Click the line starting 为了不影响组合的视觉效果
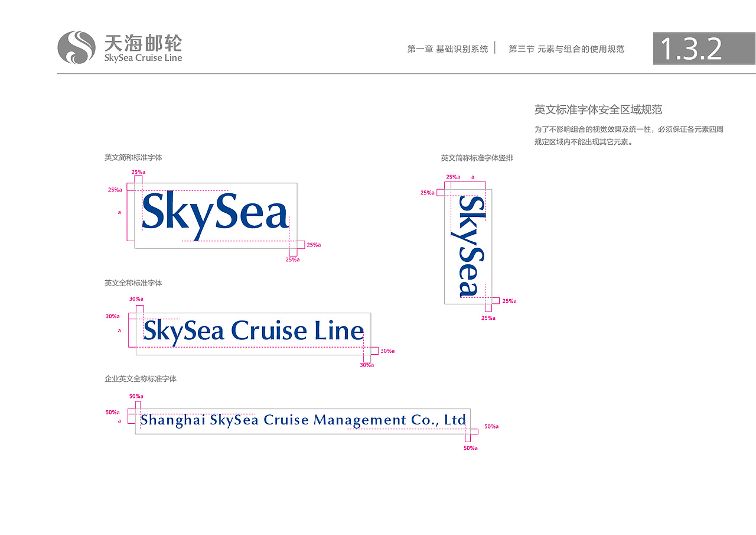756x535 pixels. pyautogui.click(x=629, y=129)
